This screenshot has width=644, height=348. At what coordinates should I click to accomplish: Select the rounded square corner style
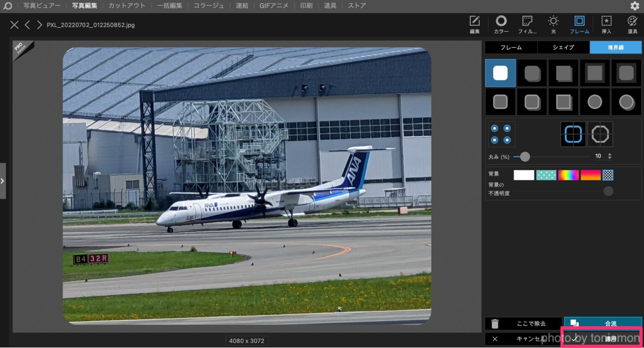[573, 134]
